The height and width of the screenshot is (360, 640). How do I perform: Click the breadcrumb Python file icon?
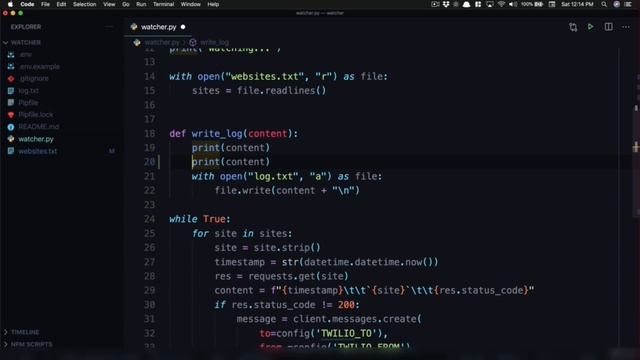137,42
